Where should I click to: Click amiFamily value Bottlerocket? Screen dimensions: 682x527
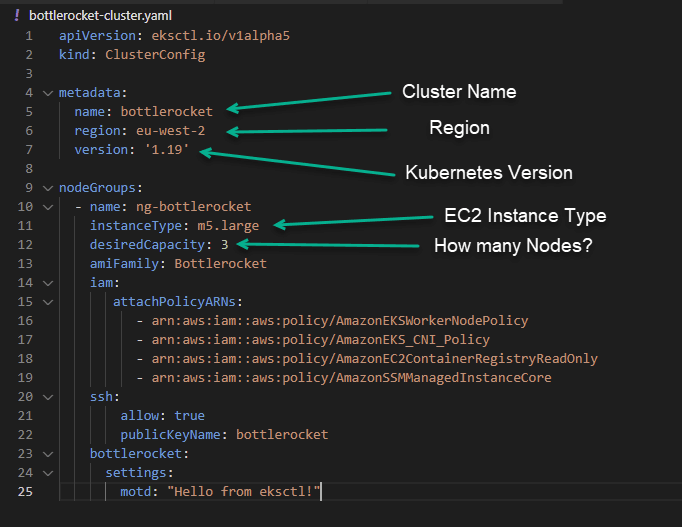pos(221,264)
